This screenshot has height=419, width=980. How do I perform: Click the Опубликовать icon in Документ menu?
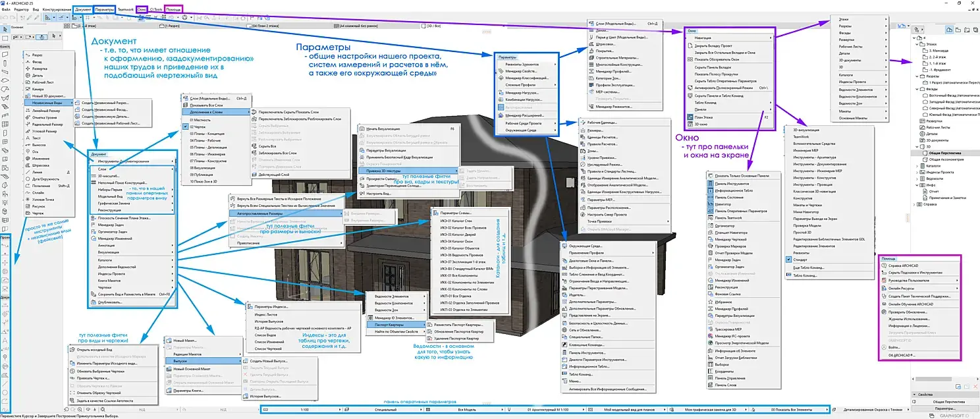94,302
